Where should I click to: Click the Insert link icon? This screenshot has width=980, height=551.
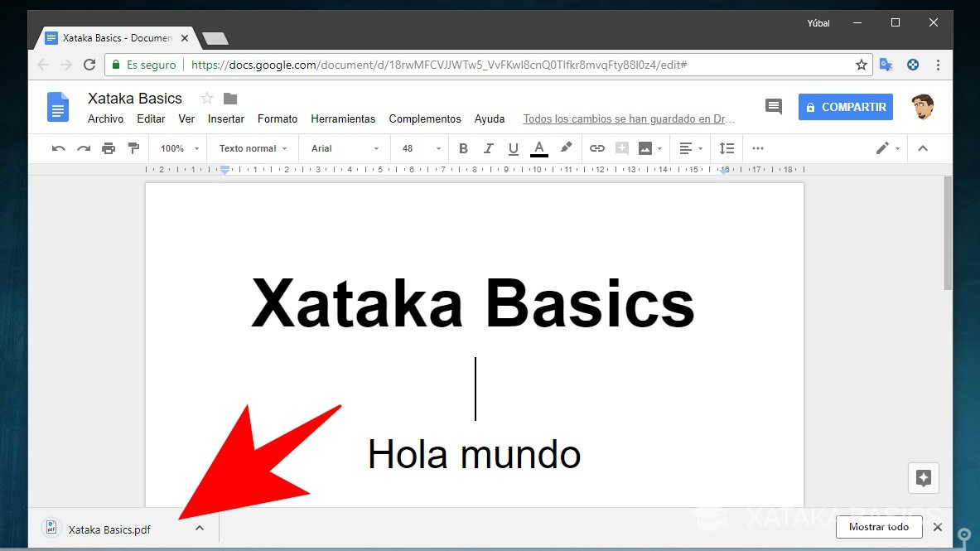597,148
